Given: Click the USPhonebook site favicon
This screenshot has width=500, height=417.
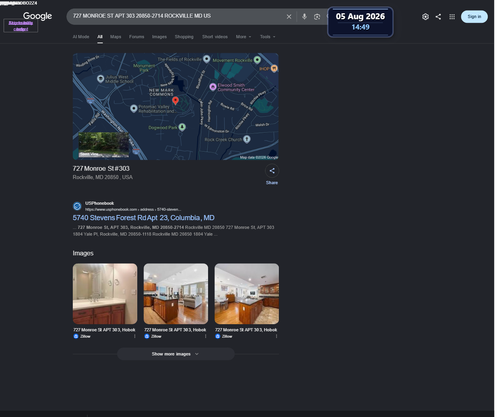Looking at the screenshot, I should point(77,206).
